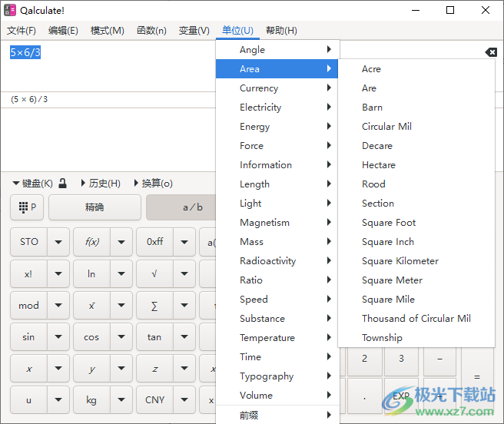Collapse the keypad (键盘) expander

(x=33, y=184)
